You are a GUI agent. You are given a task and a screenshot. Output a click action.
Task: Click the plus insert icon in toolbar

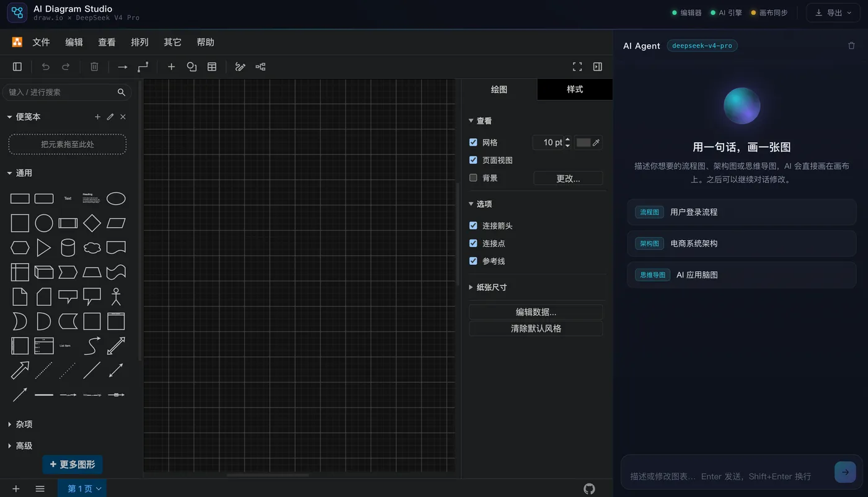(x=172, y=66)
